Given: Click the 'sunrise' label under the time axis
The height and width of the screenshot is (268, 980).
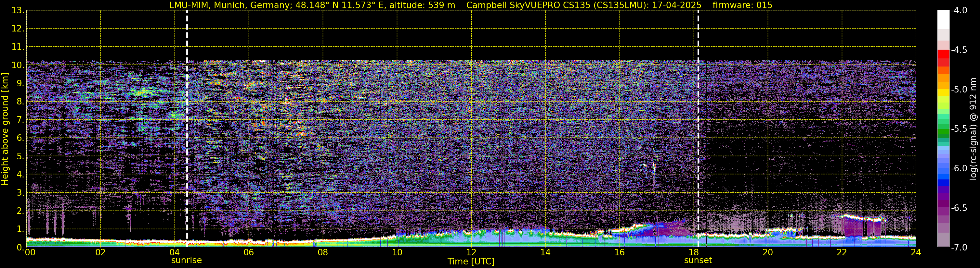Looking at the screenshot, I should tap(187, 260).
